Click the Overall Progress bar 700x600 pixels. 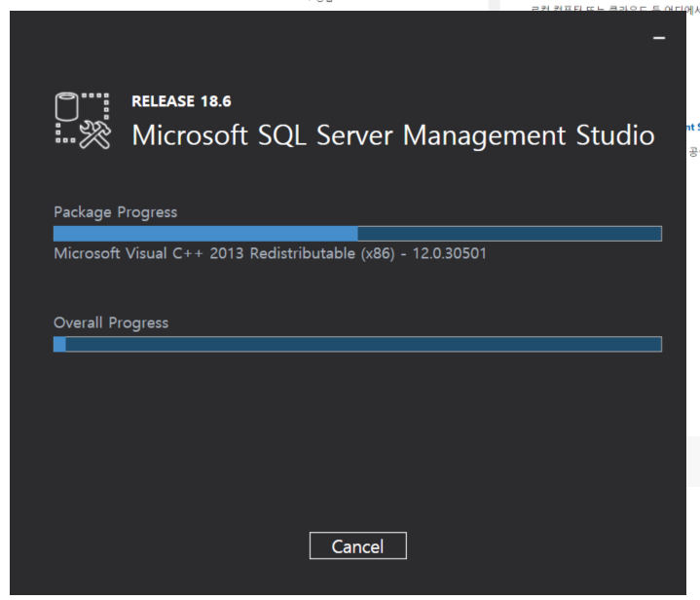[x=357, y=344]
